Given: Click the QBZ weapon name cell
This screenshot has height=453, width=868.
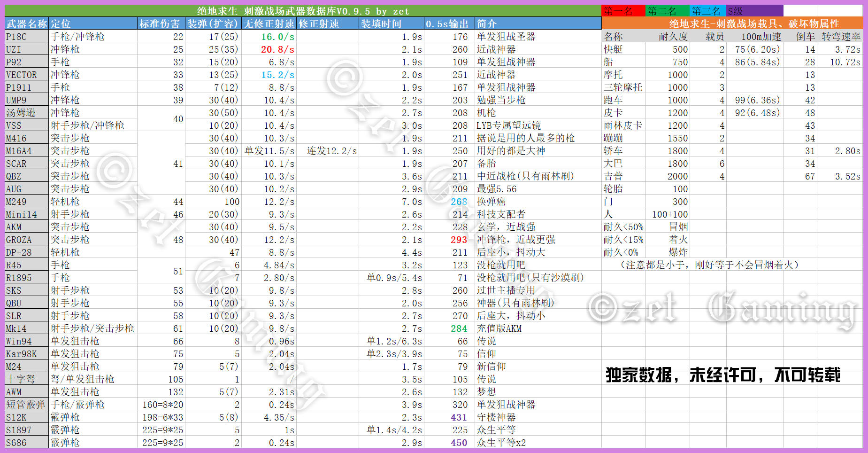Looking at the screenshot, I should (x=27, y=176).
